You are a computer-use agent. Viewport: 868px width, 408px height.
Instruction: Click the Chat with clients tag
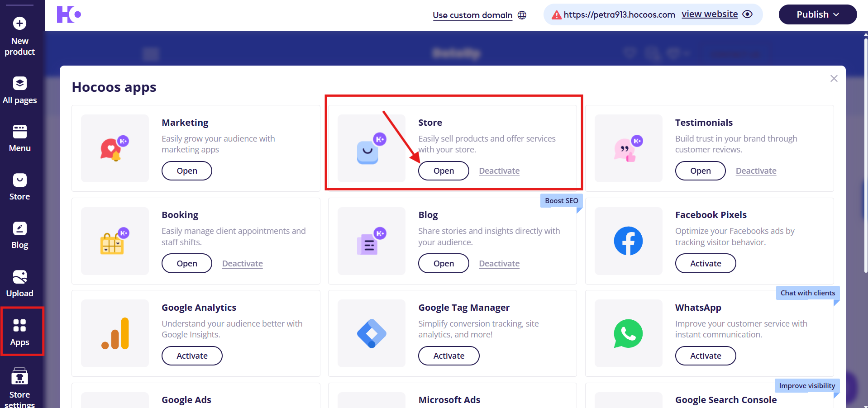point(808,293)
